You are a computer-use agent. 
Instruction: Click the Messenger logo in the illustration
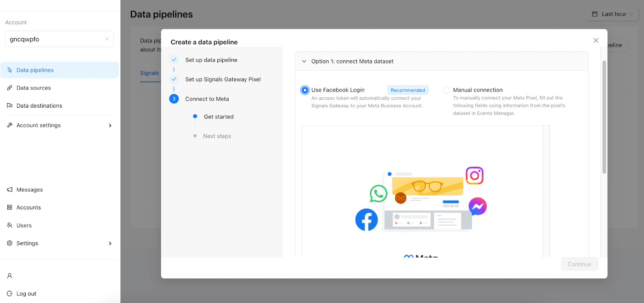(x=478, y=207)
